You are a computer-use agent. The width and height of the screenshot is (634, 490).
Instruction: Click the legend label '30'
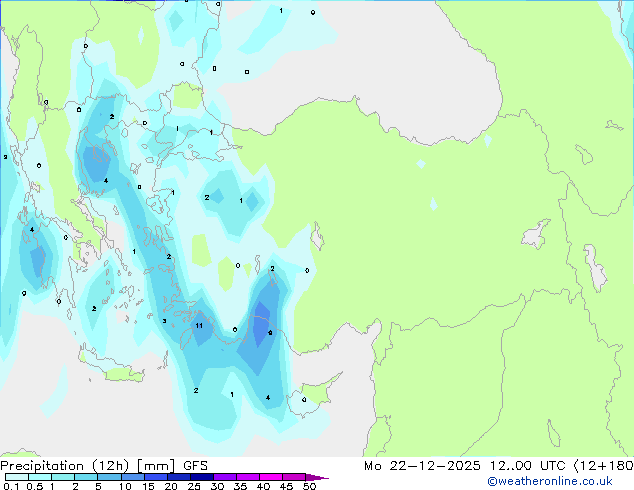(217, 486)
